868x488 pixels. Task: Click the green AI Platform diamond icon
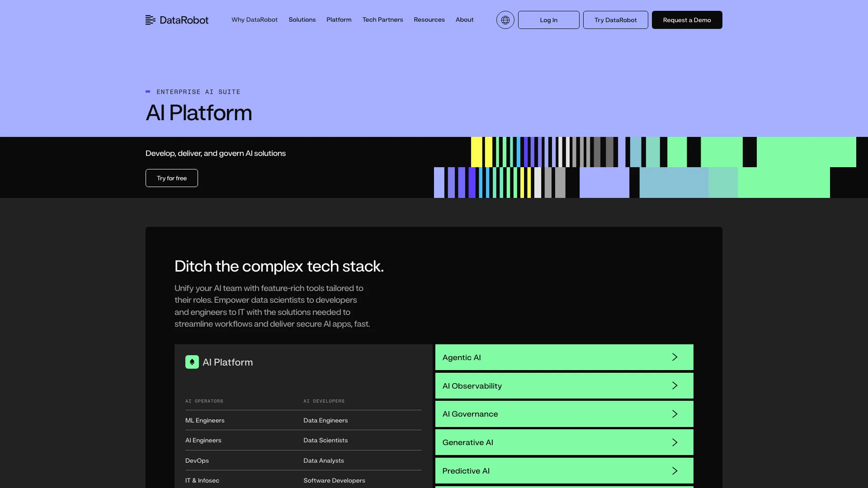coord(192,362)
